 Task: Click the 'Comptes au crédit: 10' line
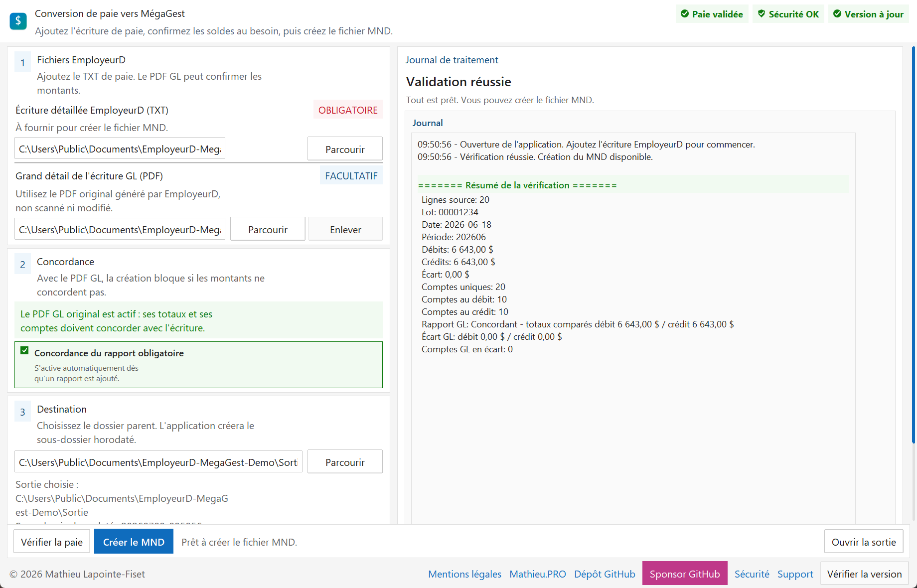click(x=465, y=312)
